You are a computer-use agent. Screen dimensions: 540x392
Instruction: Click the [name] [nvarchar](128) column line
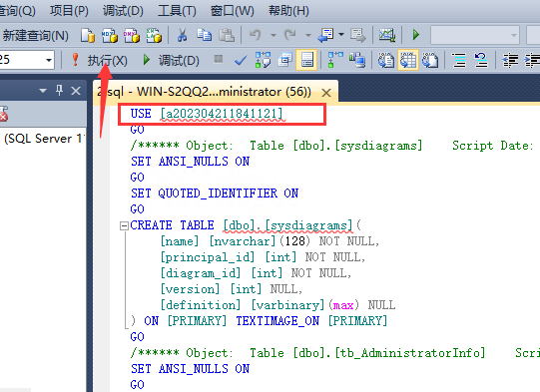[270, 241]
